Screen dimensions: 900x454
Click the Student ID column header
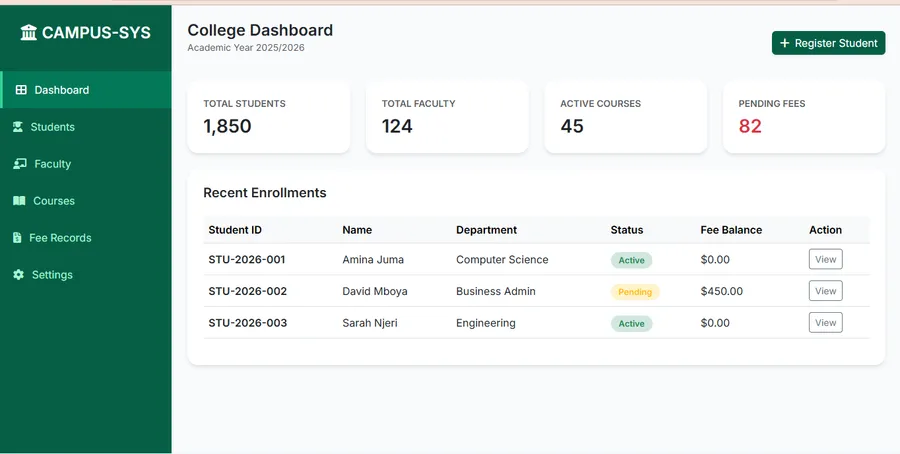[235, 230]
